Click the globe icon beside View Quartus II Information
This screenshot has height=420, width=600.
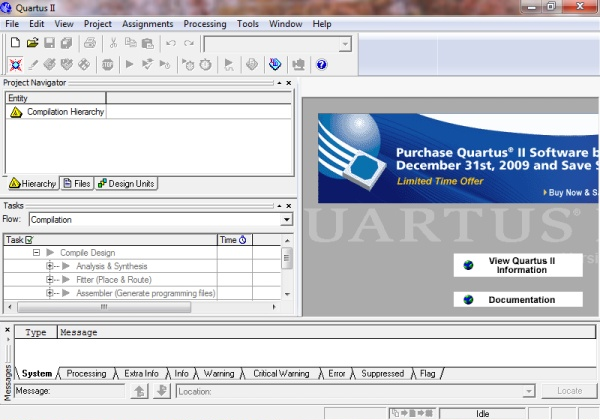point(468,265)
